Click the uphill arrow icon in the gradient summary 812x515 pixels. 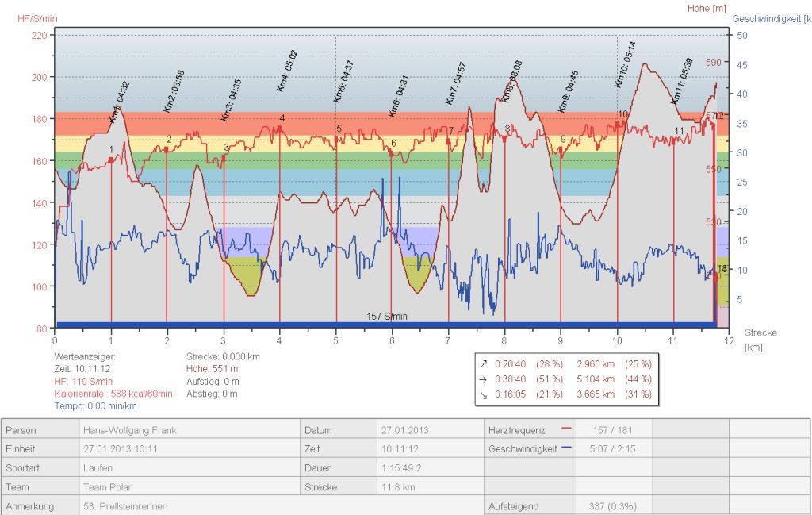(483, 364)
